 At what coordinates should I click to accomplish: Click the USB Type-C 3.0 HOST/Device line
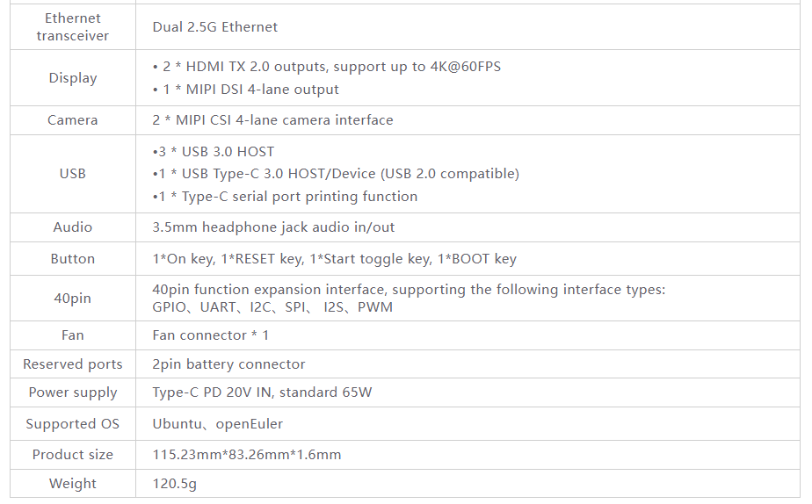click(336, 174)
